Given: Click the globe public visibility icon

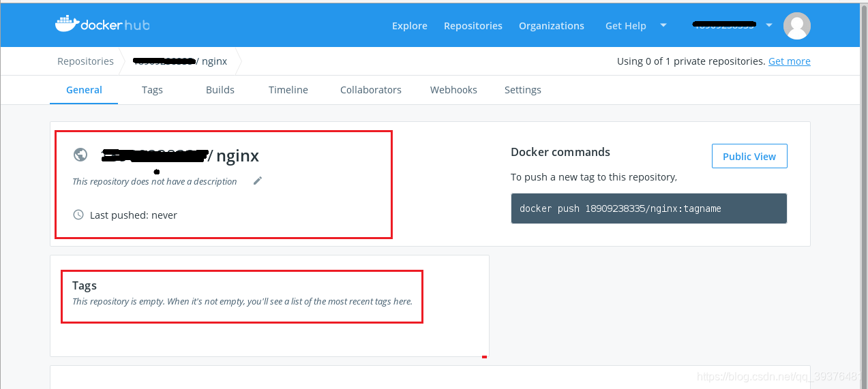Looking at the screenshot, I should tap(80, 155).
